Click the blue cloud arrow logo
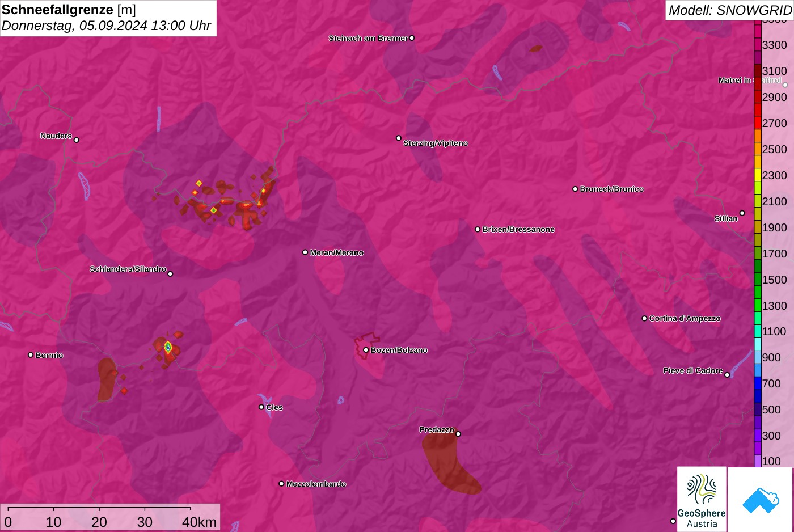This screenshot has height=532, width=794. [x=761, y=500]
